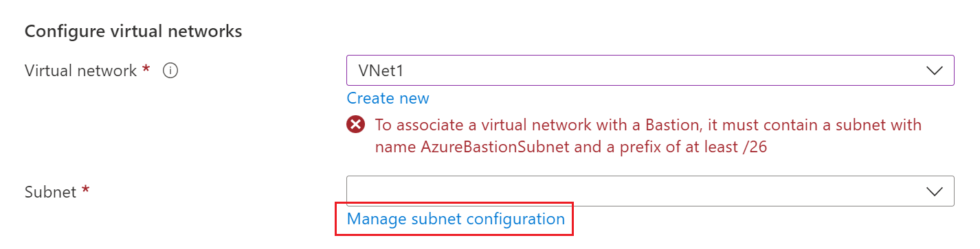The height and width of the screenshot is (249, 980).
Task: Click the Subnet field label
Action: pyautogui.click(x=50, y=191)
